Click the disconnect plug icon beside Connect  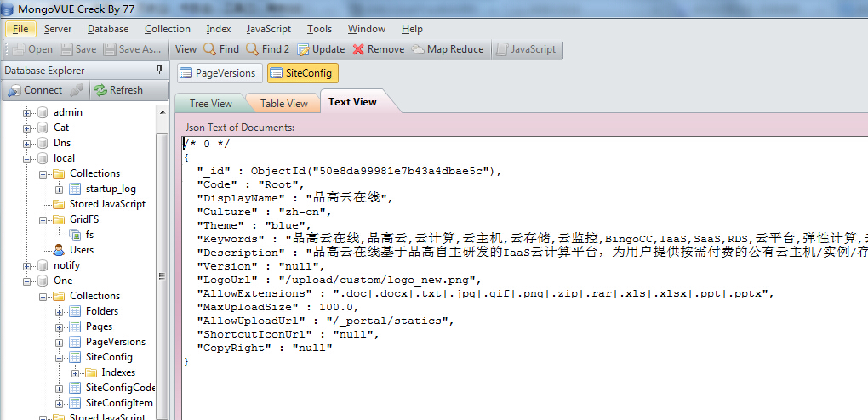coord(77,90)
